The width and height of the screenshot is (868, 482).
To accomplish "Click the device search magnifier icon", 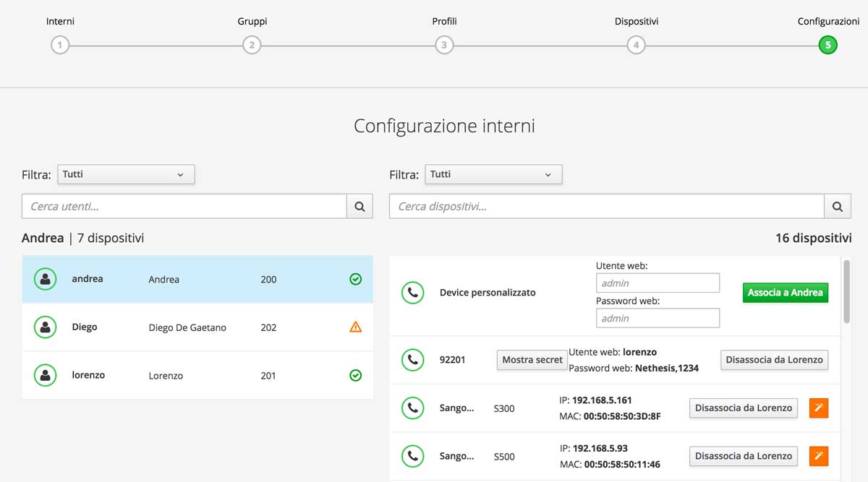I will coord(837,206).
